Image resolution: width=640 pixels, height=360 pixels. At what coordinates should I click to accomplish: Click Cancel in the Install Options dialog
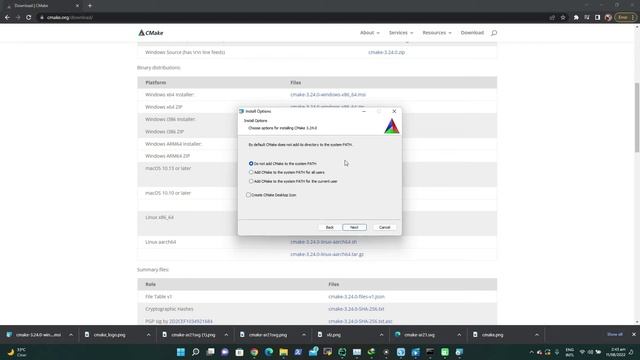click(x=384, y=227)
